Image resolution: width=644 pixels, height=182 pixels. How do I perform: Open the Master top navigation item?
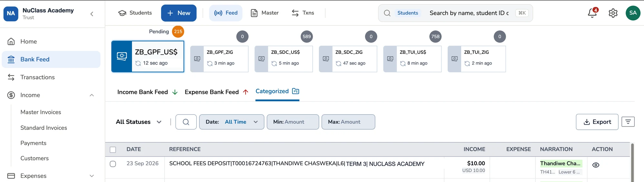click(265, 13)
